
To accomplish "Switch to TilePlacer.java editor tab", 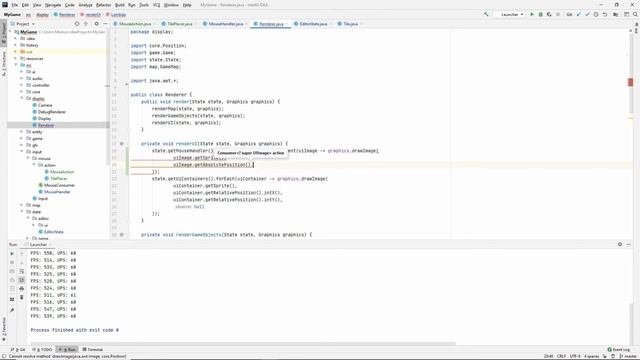I will (180, 24).
